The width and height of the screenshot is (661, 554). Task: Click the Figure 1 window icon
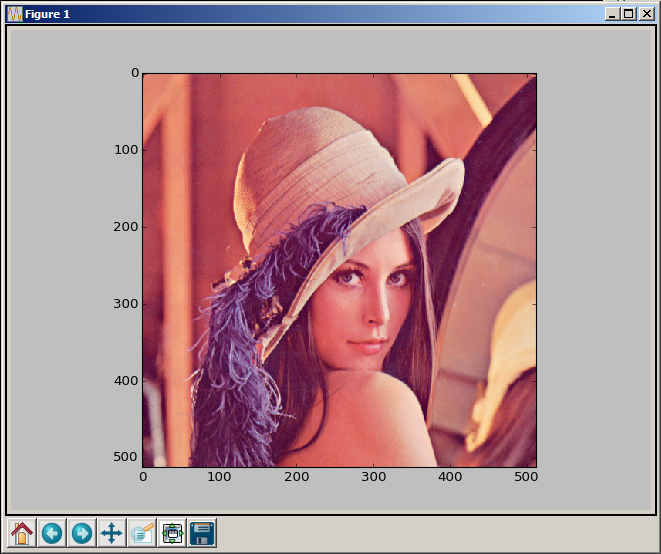pyautogui.click(x=15, y=14)
